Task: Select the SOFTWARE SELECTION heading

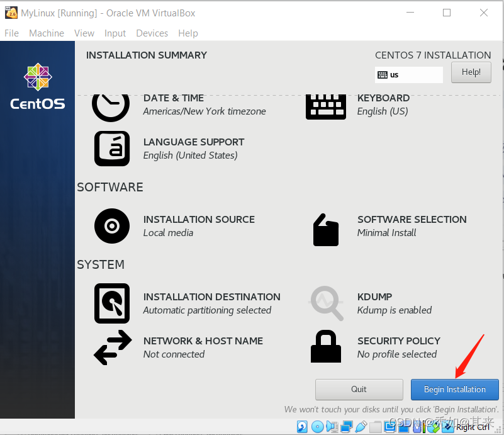Action: pyautogui.click(x=412, y=220)
